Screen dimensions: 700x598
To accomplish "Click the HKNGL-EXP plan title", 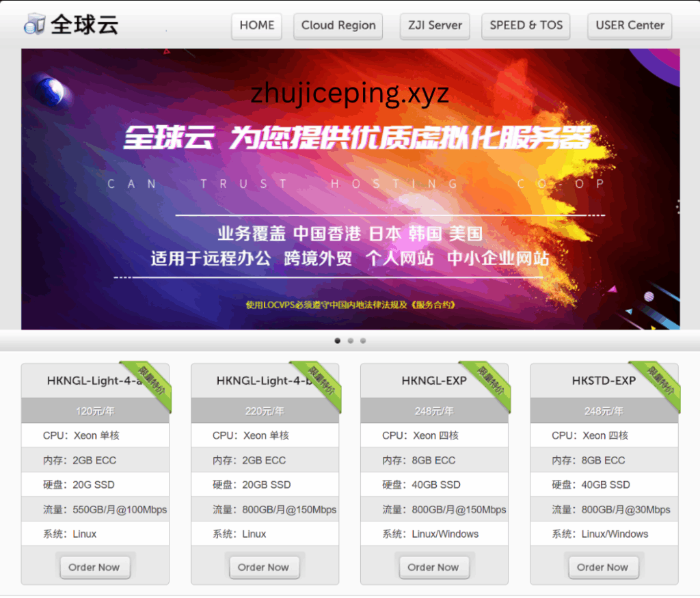I will click(x=434, y=381).
